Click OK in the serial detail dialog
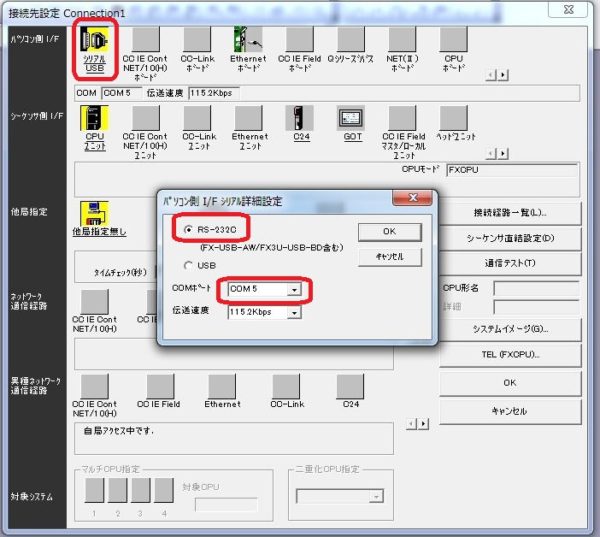This screenshot has width=600, height=537. [x=390, y=232]
